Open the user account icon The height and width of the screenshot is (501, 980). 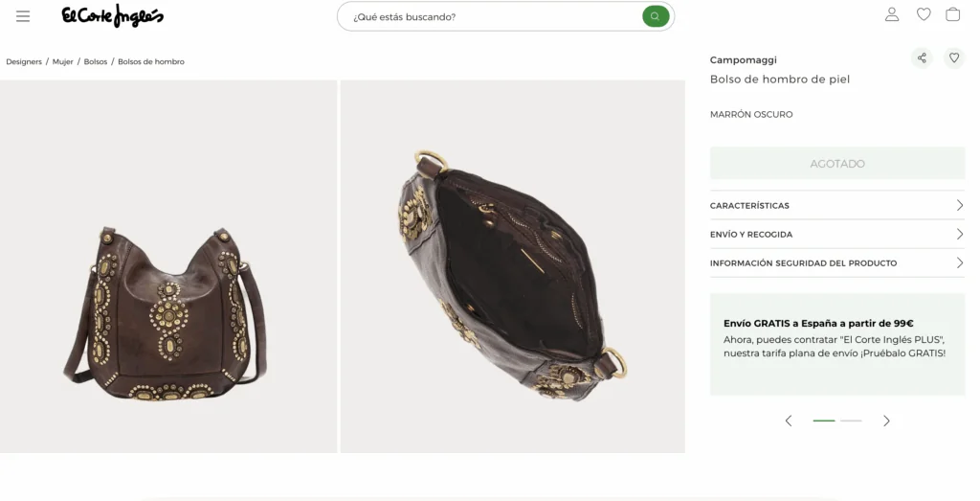[892, 14]
